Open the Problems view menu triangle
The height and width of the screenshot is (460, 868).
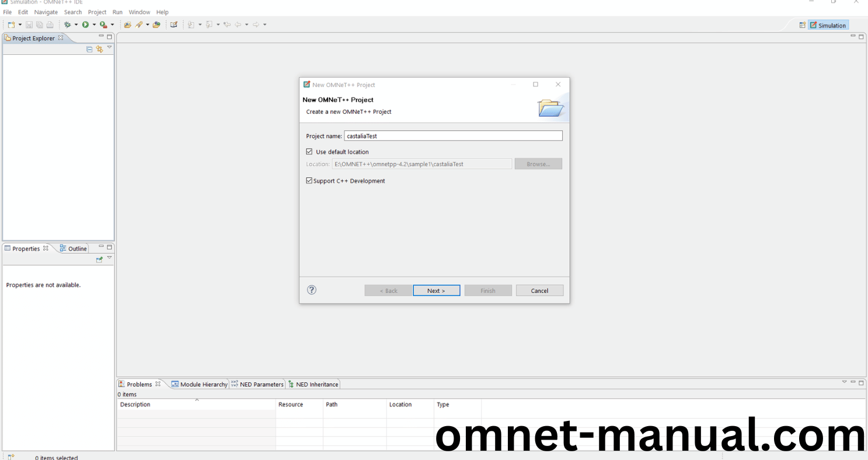[844, 382]
